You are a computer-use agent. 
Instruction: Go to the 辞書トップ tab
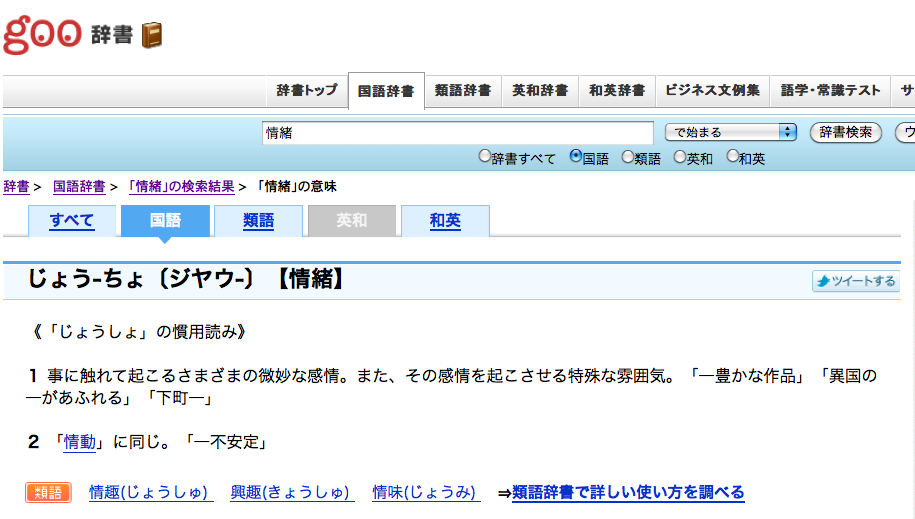tap(307, 90)
